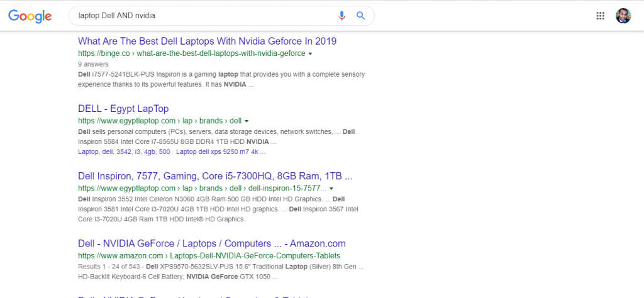Open 'What Are The Best Dell Laptops With Nvidia Geforce' result
Viewport: 644px width, 298px height.
pos(207,41)
